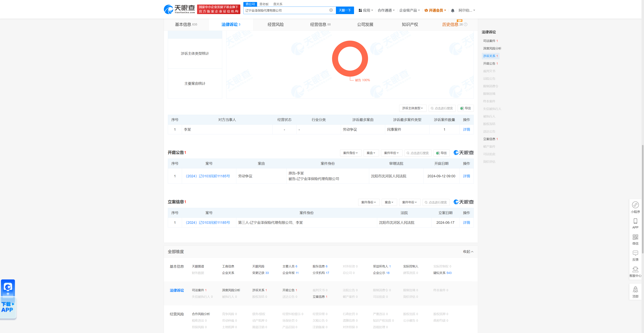Open 分支机构 17 in 全部维度
644x333 pixels.
pyautogui.click(x=320, y=273)
